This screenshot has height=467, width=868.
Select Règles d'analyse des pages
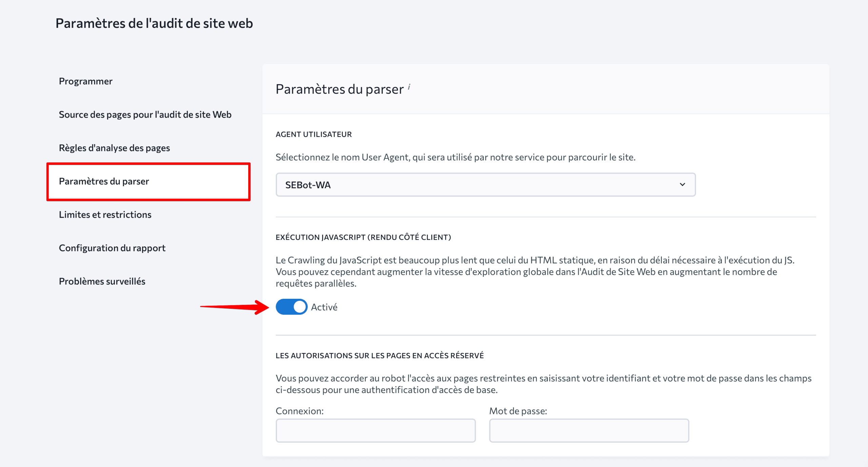[114, 148]
